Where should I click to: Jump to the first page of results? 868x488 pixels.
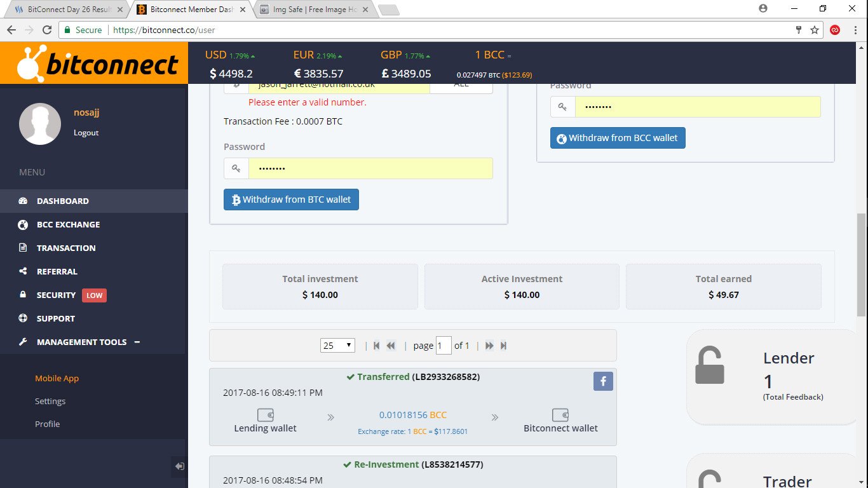coord(377,346)
